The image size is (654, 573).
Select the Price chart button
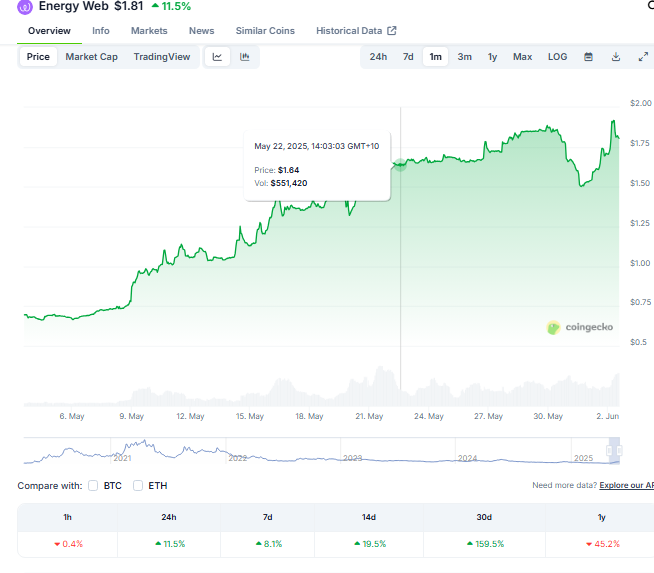coord(38,57)
